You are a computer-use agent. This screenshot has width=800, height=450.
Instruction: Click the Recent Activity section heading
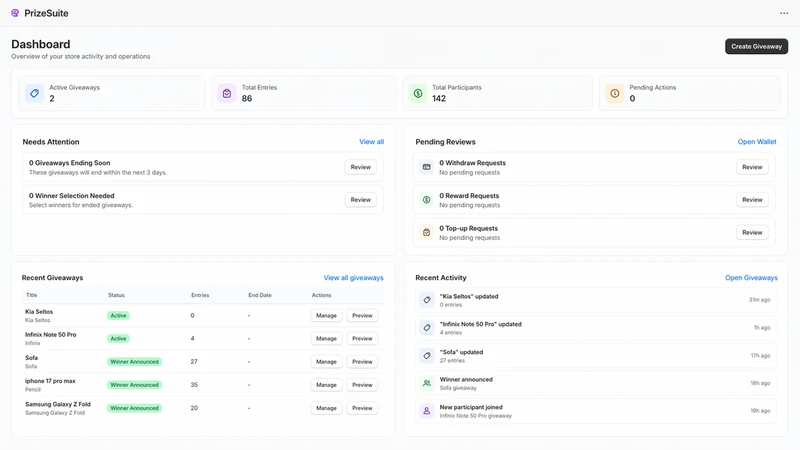(441, 278)
